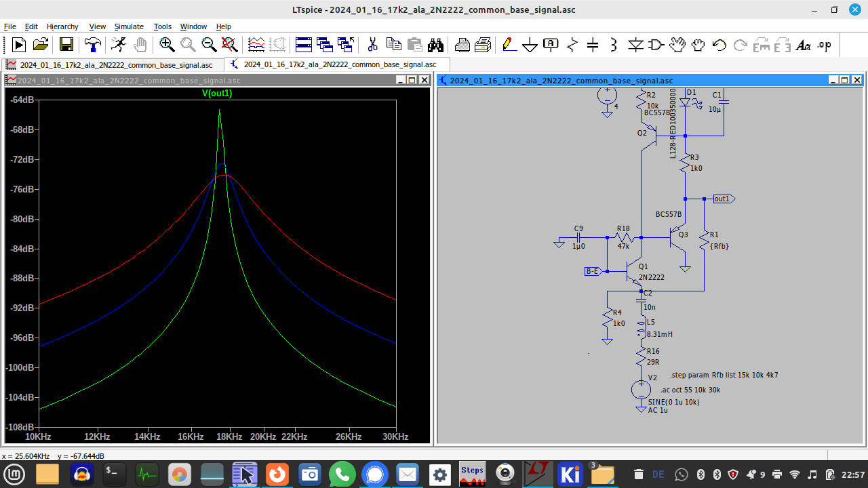Copy using the toolbar copy icon
868x488 pixels.
394,45
